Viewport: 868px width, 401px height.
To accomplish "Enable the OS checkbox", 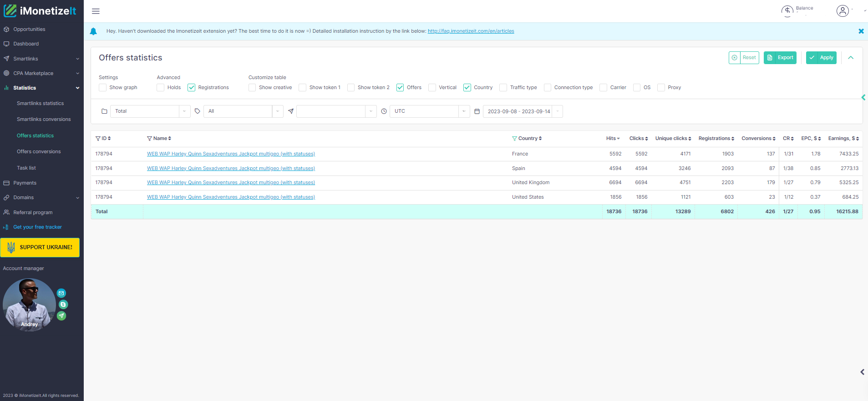I will click(x=637, y=88).
